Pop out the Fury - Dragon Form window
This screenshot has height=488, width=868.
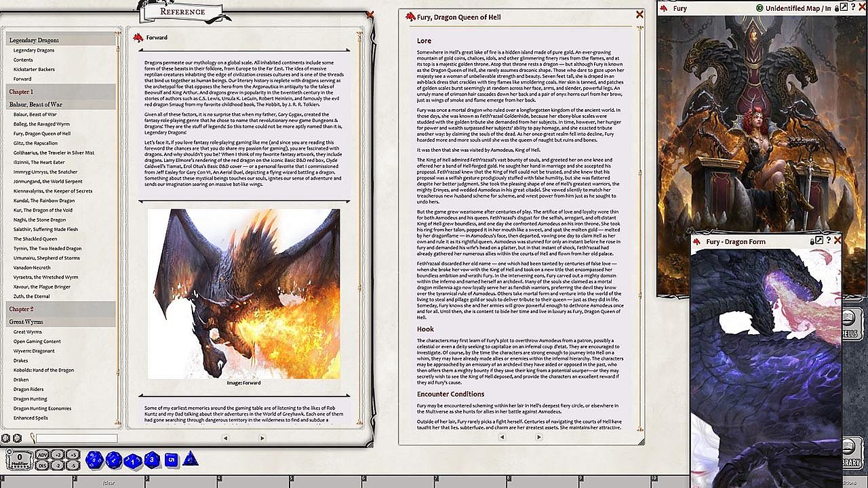pyautogui.click(x=819, y=241)
